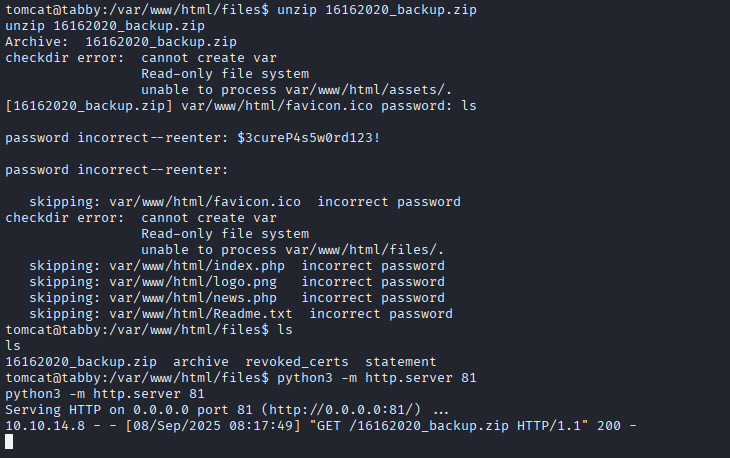
Task: Click the favicon.ico password prompt line
Action: click(241, 106)
